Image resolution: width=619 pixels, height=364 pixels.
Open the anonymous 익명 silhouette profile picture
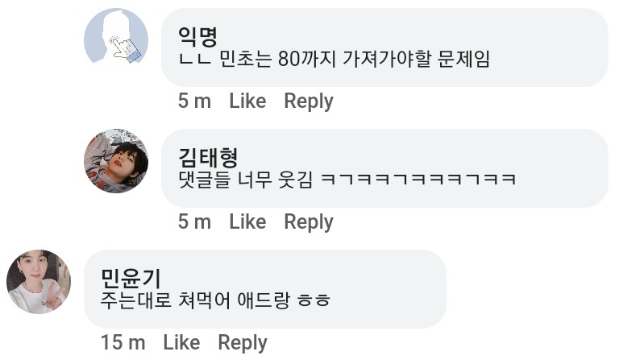tap(116, 40)
